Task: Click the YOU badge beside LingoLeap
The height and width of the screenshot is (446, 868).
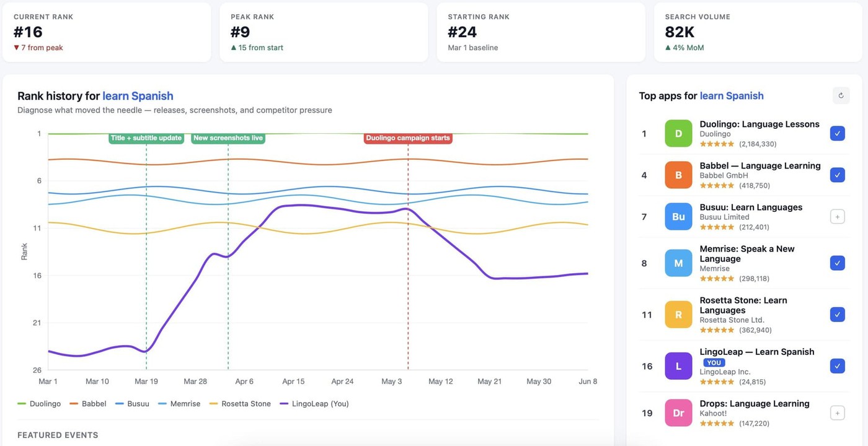Action: pyautogui.click(x=714, y=363)
